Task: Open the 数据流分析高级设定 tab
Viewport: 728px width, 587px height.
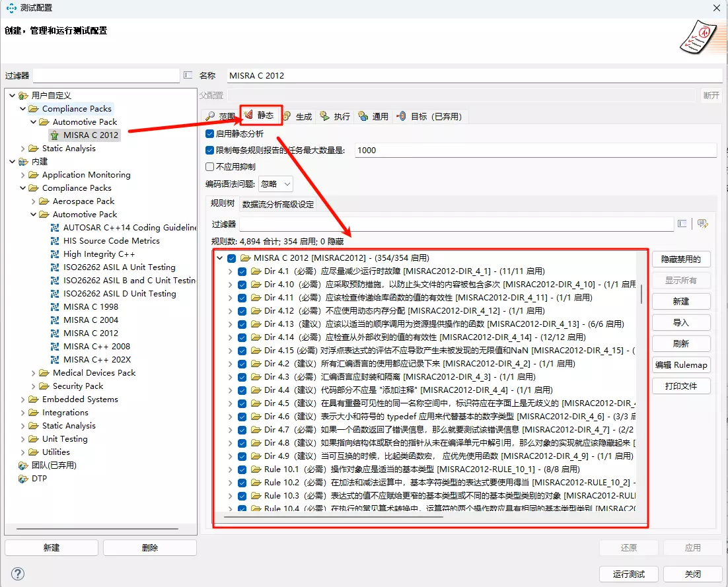Action: [x=278, y=204]
